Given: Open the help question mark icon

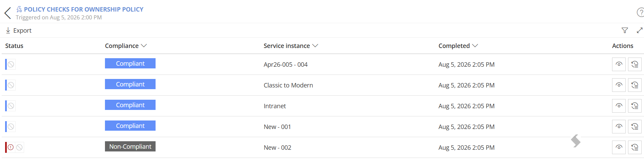Looking at the screenshot, I should 640,13.
